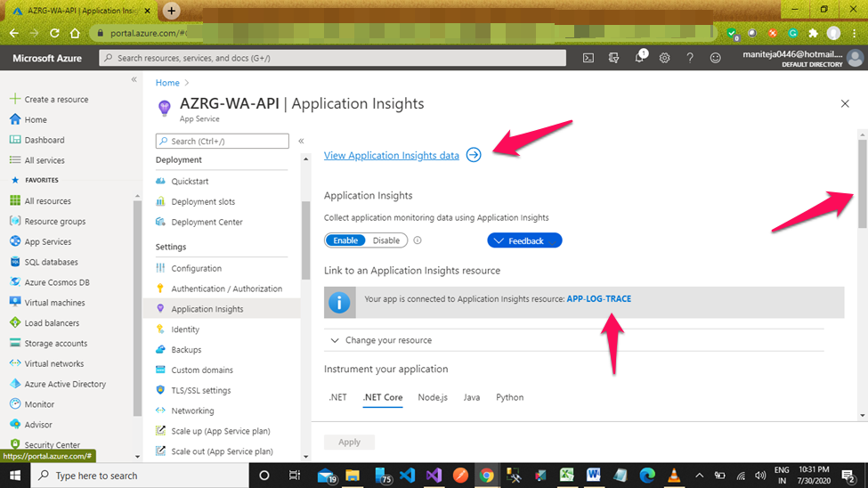Open the Windows Start menu

[15, 476]
